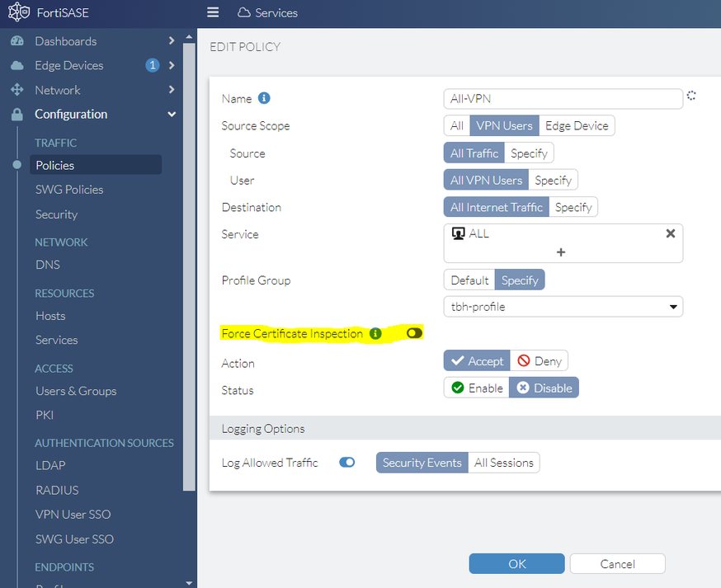Click the Dashboards gauge icon
The width and height of the screenshot is (721, 588).
[17, 41]
